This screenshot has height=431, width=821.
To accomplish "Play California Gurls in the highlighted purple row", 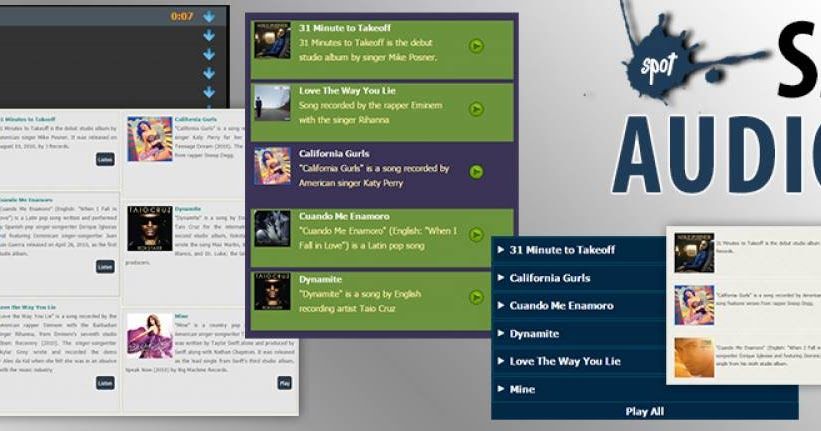I will click(476, 172).
